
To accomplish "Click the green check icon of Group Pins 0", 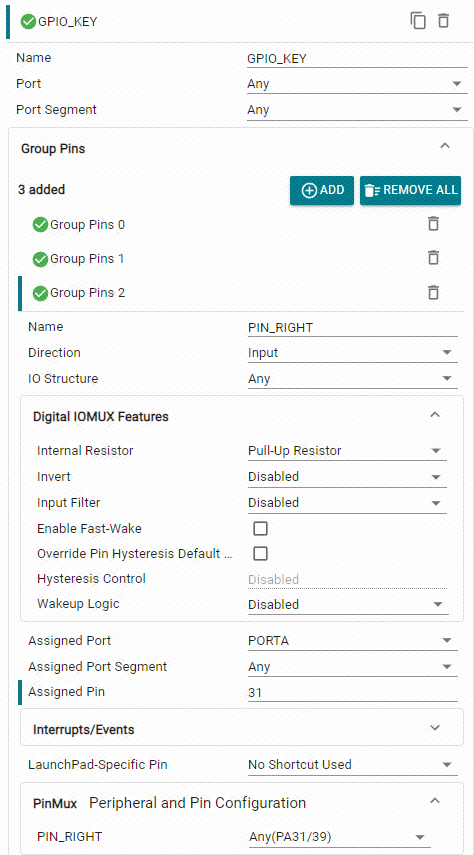I will 40,225.
